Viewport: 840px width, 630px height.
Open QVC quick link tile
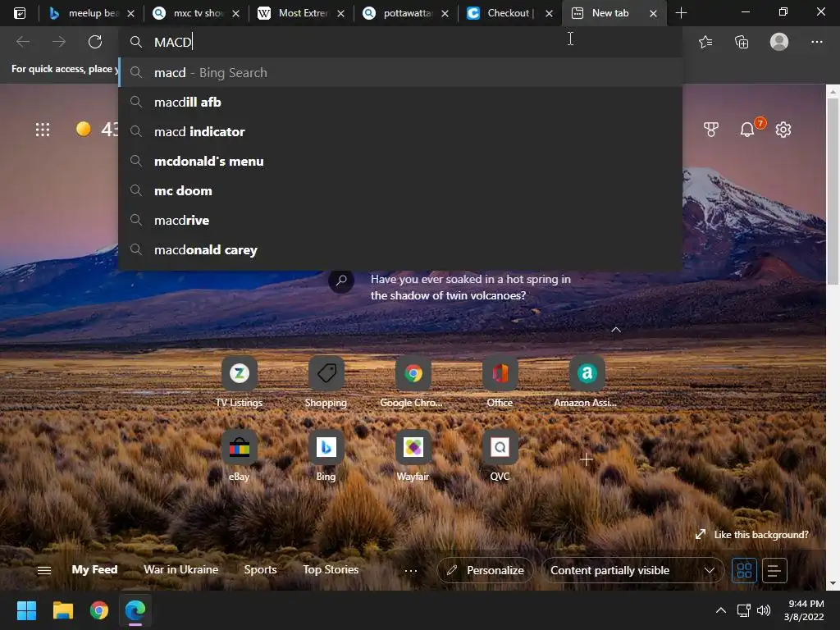(x=500, y=455)
